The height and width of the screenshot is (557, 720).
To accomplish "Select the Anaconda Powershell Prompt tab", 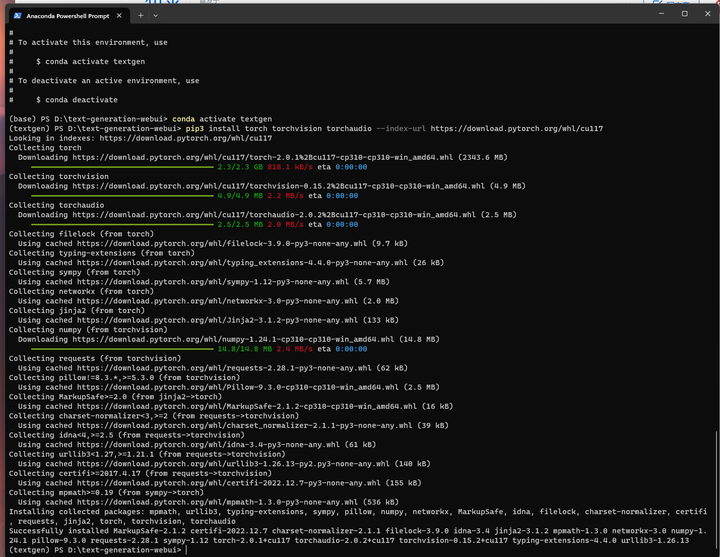I will click(68, 16).
